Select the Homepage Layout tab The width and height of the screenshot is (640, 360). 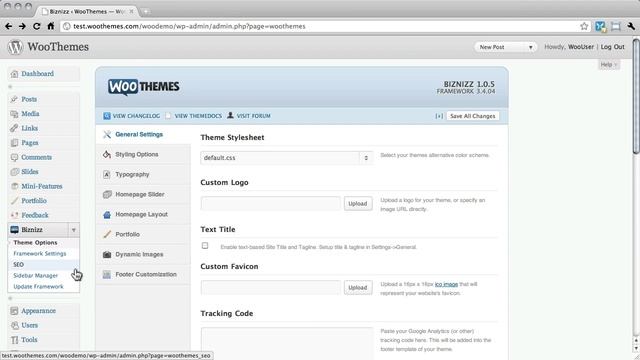click(143, 214)
